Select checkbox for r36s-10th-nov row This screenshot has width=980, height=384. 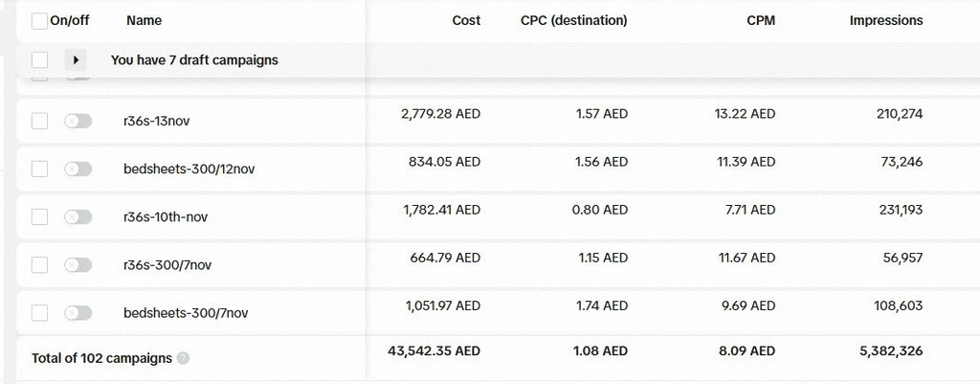[x=39, y=216]
